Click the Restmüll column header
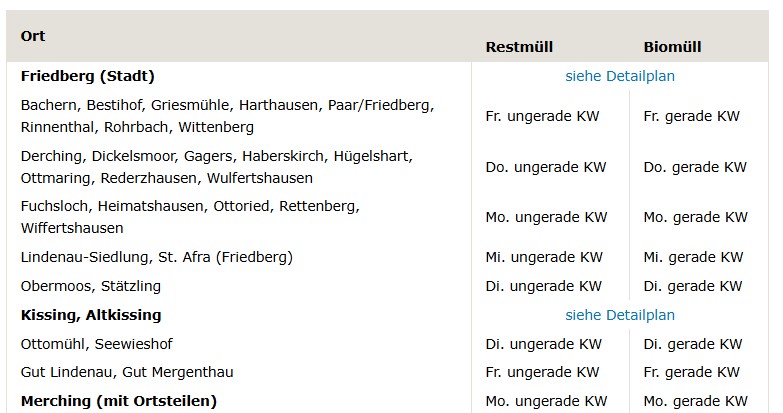 point(519,47)
